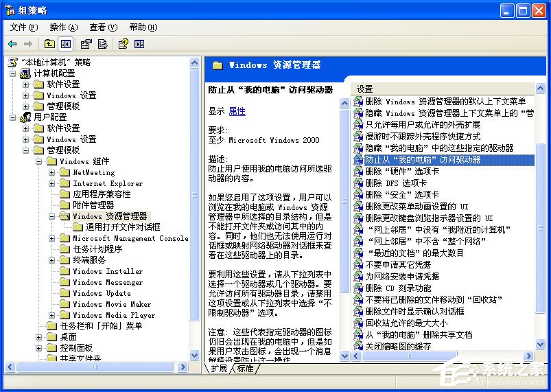This screenshot has width=551, height=392.
Task: Select 只允许每用户或允许的外壳扩展 setting
Action: (x=423, y=124)
